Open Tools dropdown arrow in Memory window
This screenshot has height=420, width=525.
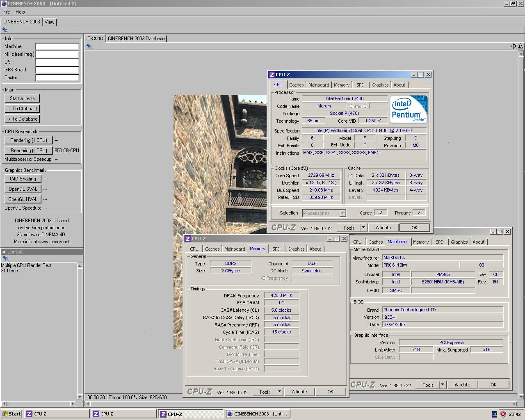pyautogui.click(x=279, y=392)
